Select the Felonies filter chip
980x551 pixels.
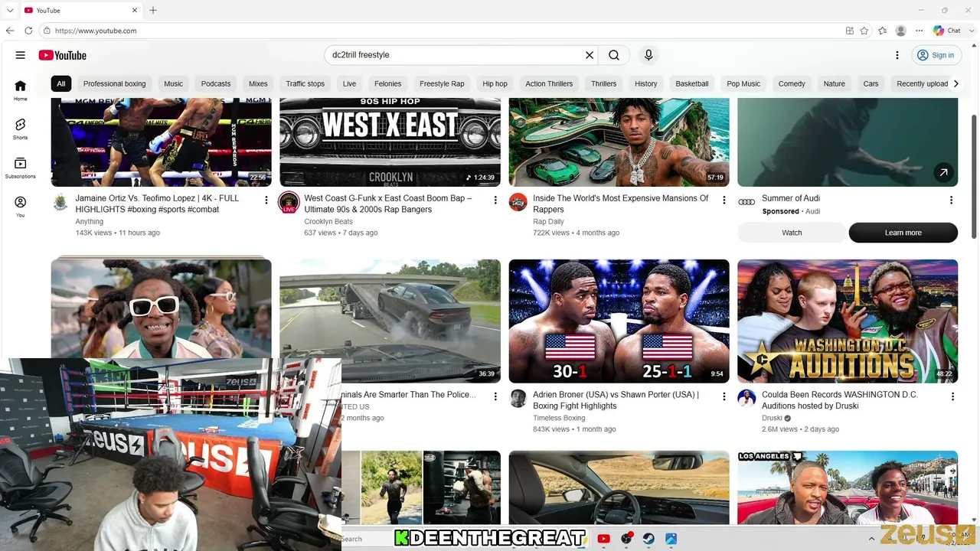tap(388, 83)
